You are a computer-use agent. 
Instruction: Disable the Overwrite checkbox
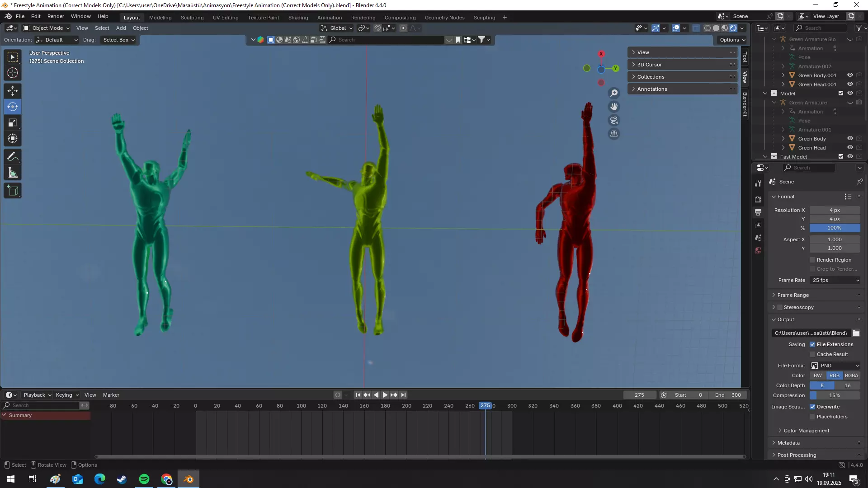tap(812, 407)
